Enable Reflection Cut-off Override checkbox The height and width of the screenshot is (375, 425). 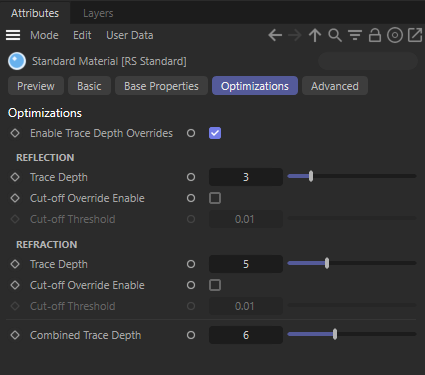(215, 198)
